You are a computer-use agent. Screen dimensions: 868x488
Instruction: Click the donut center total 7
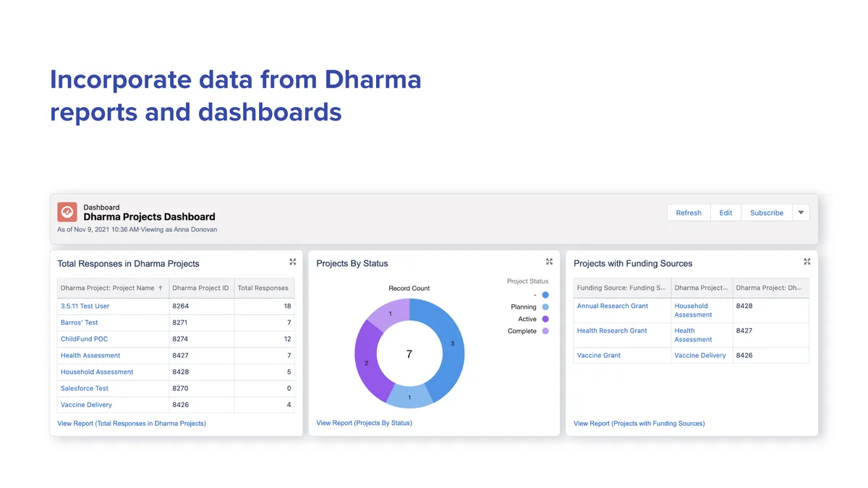tap(409, 354)
